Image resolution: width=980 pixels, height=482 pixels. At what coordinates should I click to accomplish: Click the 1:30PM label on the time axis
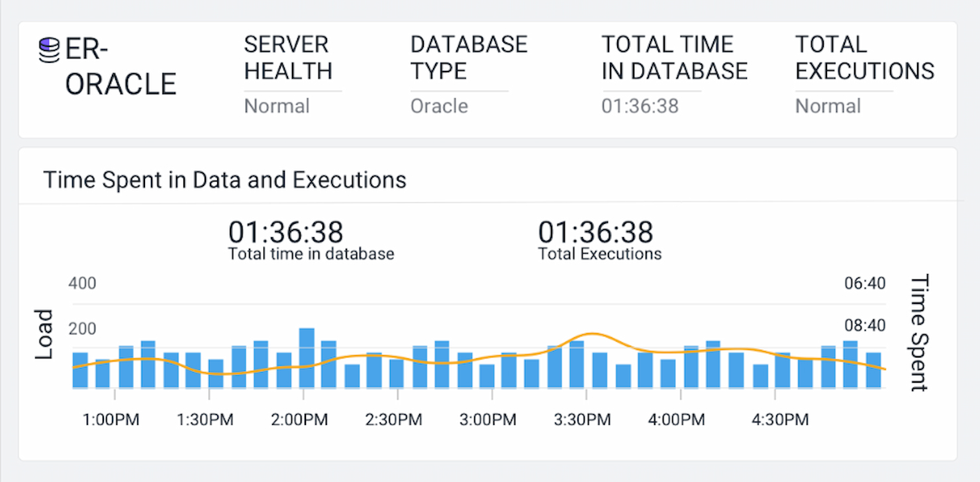[x=206, y=419]
